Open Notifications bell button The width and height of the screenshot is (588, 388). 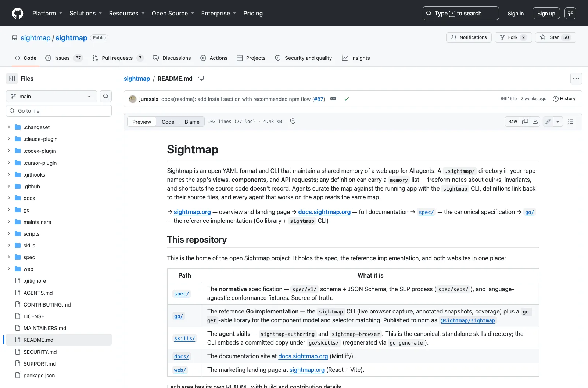(469, 37)
